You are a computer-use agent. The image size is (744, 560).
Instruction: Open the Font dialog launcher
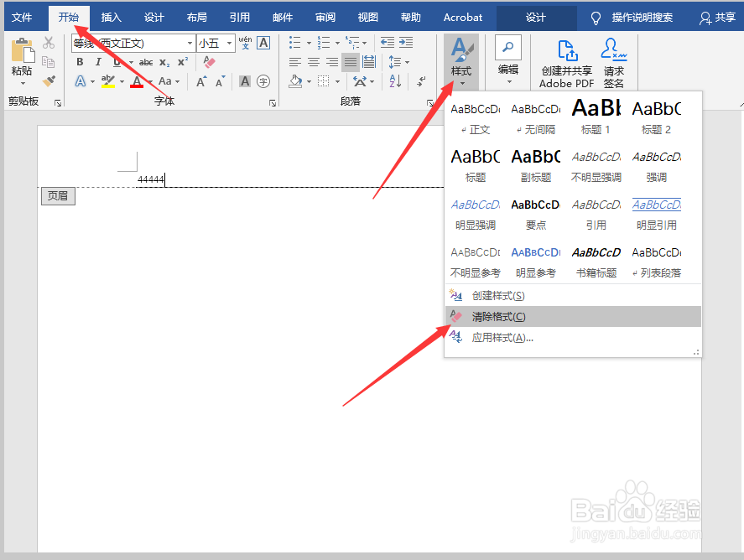[273, 103]
